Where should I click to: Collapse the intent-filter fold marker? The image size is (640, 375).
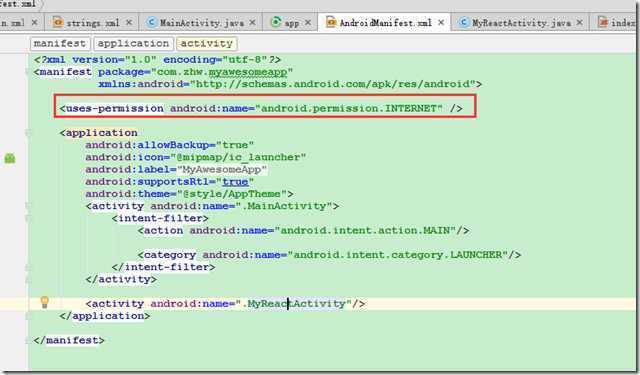tap(28, 218)
